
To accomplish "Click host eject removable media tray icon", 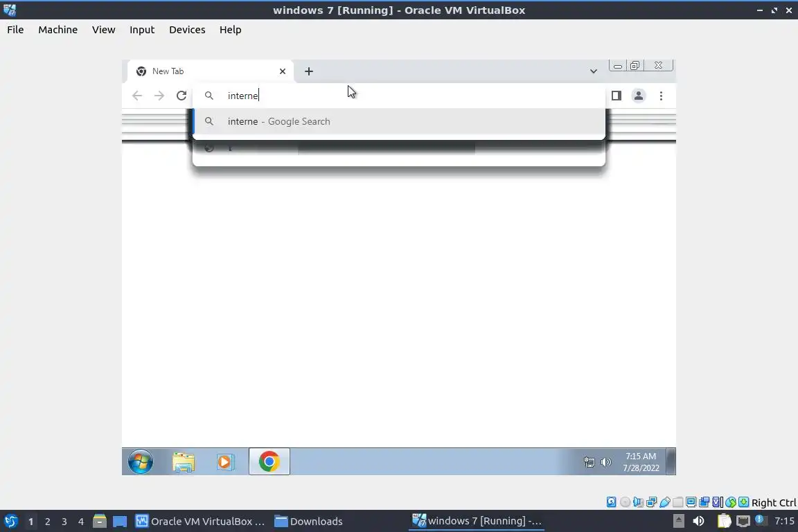I will click(678, 521).
